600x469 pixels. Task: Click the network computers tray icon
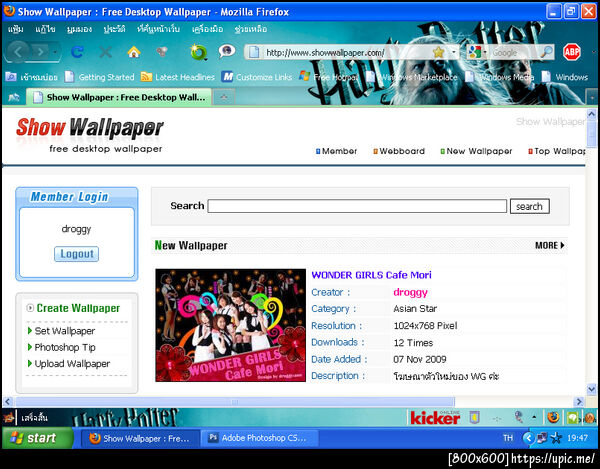point(542,438)
